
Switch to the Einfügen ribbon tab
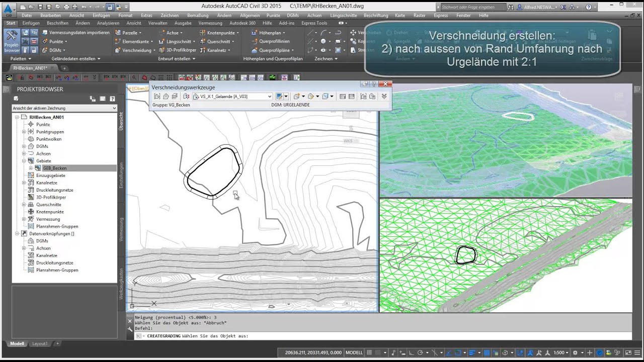tap(31, 23)
